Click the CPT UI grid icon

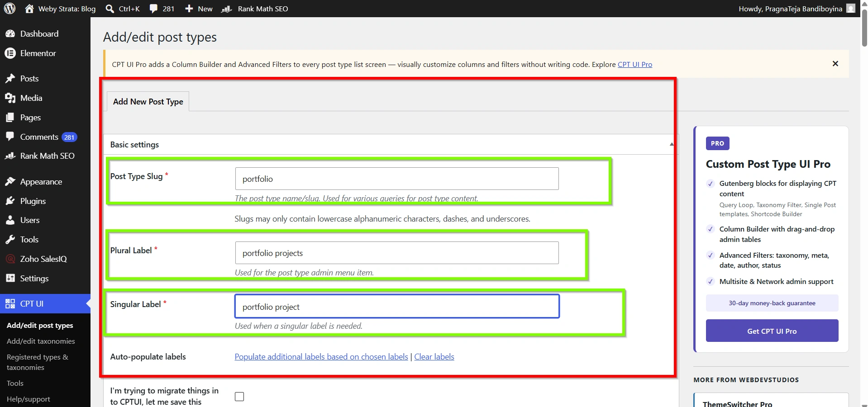pyautogui.click(x=10, y=304)
